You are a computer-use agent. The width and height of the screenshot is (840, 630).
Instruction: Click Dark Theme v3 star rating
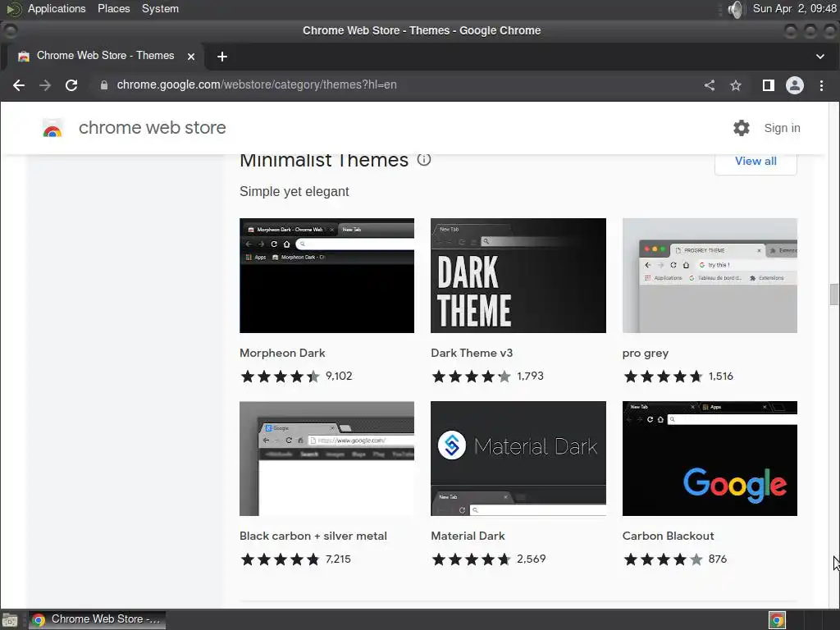pyautogui.click(x=472, y=376)
